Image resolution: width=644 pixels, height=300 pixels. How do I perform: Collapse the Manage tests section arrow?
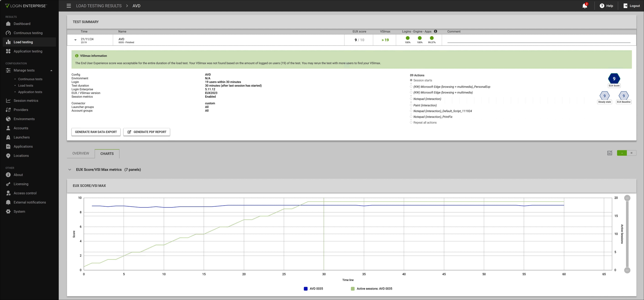(x=52, y=71)
